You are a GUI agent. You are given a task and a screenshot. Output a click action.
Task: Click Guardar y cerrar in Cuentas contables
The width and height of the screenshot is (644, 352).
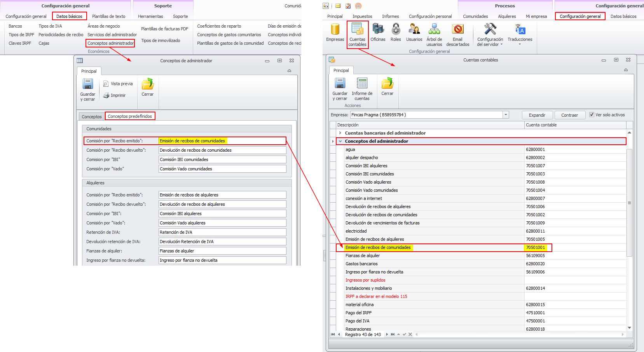coord(340,89)
